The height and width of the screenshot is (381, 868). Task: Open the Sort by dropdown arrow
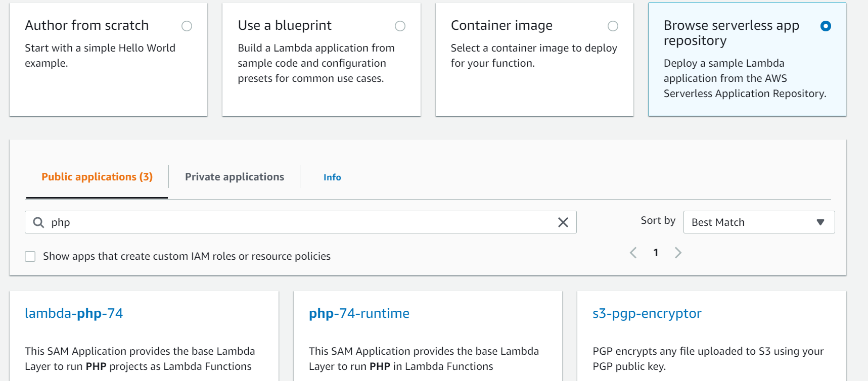pyautogui.click(x=820, y=222)
